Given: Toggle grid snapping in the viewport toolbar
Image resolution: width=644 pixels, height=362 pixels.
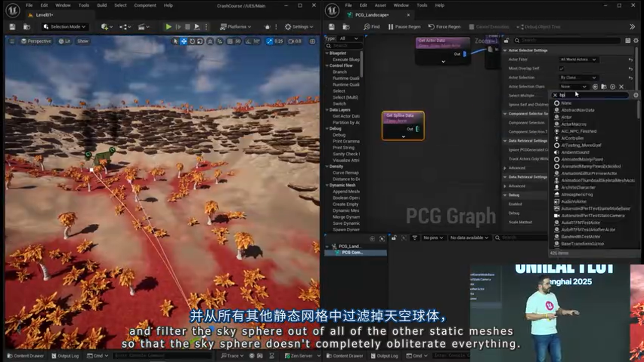Looking at the screenshot, I should coord(229,41).
